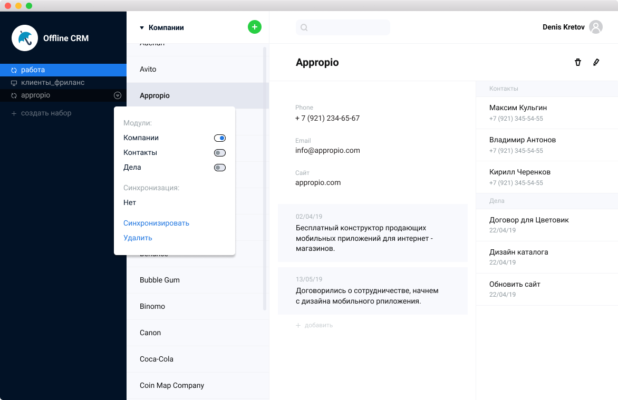The width and height of the screenshot is (618, 400).
Task: Enable the Дела module switch
Action: tap(219, 168)
